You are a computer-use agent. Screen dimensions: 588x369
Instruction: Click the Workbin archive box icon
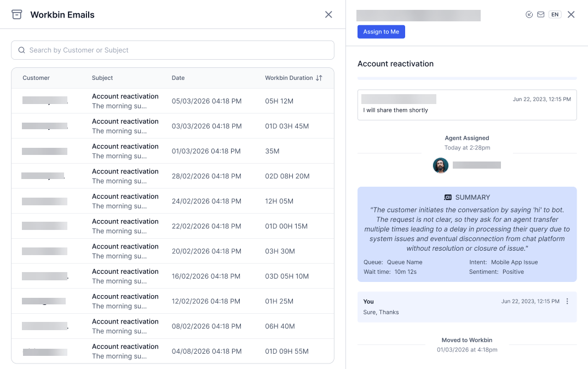(16, 15)
